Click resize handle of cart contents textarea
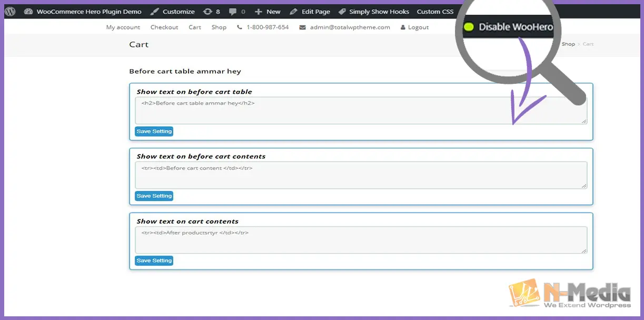Viewport: 644px width, 320px height. click(584, 251)
